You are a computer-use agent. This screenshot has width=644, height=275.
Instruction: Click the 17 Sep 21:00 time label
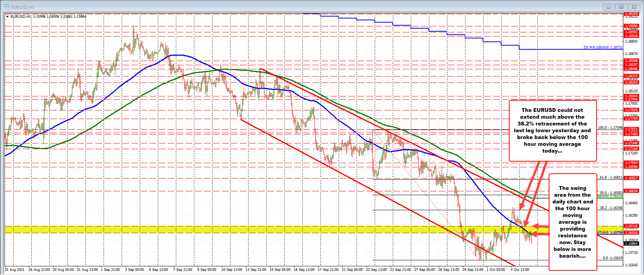coord(328,270)
